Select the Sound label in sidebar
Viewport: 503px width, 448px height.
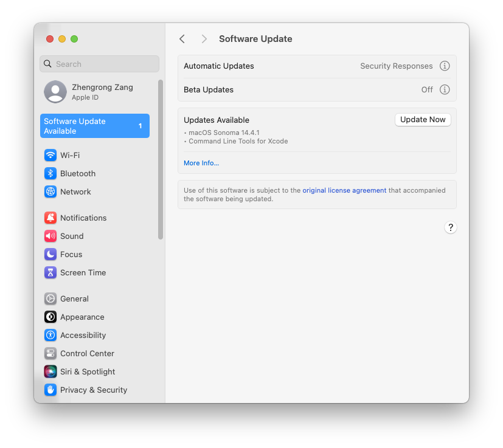(x=72, y=236)
